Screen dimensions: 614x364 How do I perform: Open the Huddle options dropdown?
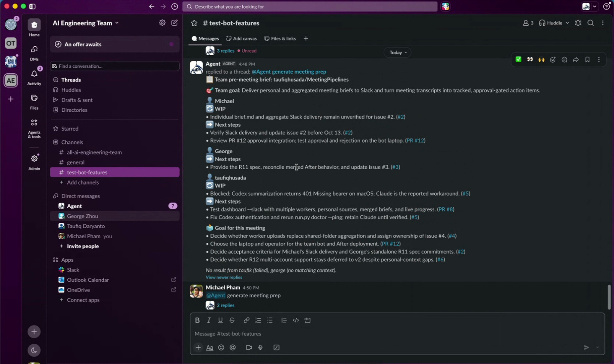(567, 23)
